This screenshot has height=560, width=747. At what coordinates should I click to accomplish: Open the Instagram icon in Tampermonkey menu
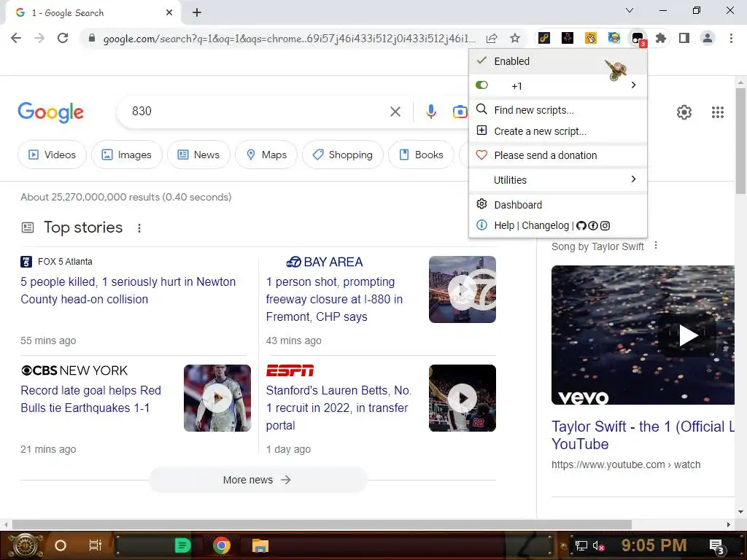[x=605, y=226]
